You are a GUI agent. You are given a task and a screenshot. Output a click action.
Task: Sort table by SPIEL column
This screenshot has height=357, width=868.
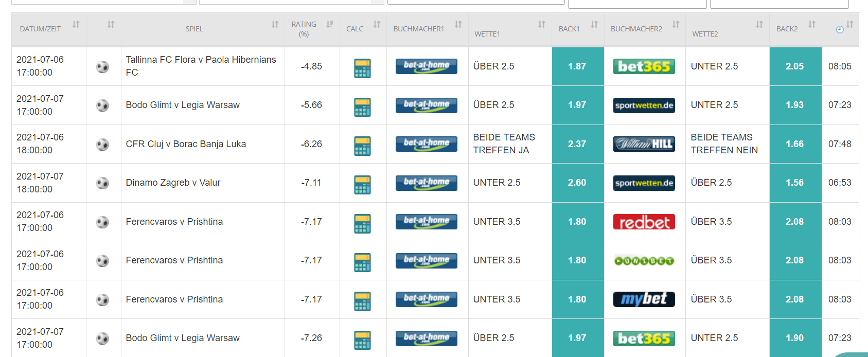(x=275, y=24)
